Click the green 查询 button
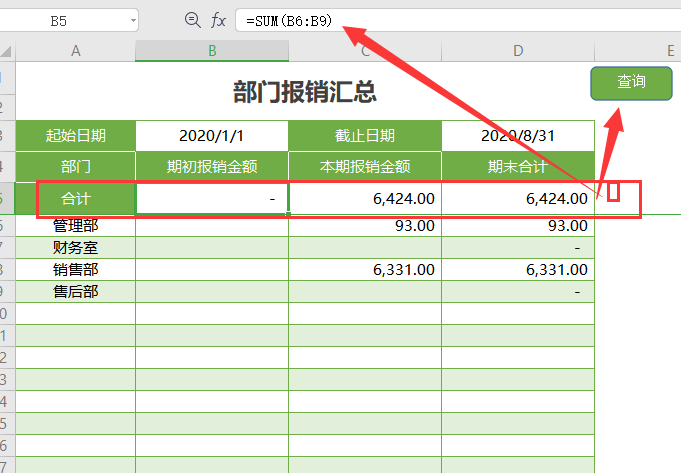The width and height of the screenshot is (681, 473). click(631, 83)
